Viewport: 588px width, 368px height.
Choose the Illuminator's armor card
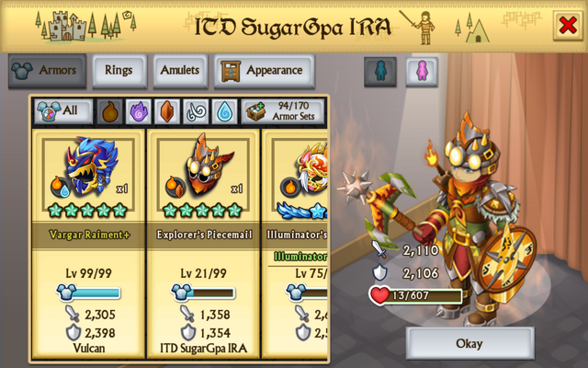click(295, 243)
